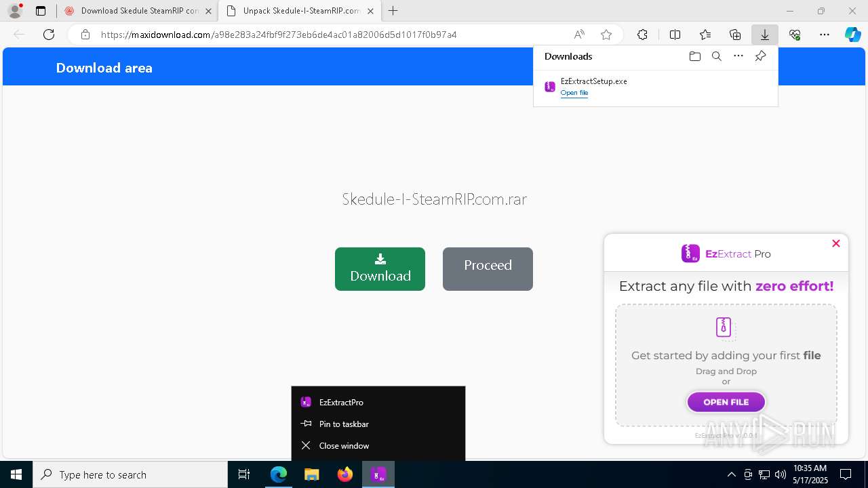
Task: Open the Windows Start menu
Action: pos(16,474)
